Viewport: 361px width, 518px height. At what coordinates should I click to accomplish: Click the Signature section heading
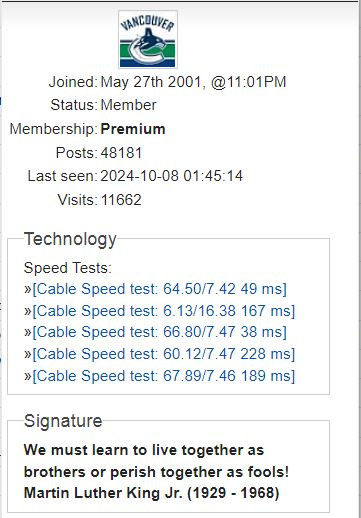point(63,421)
